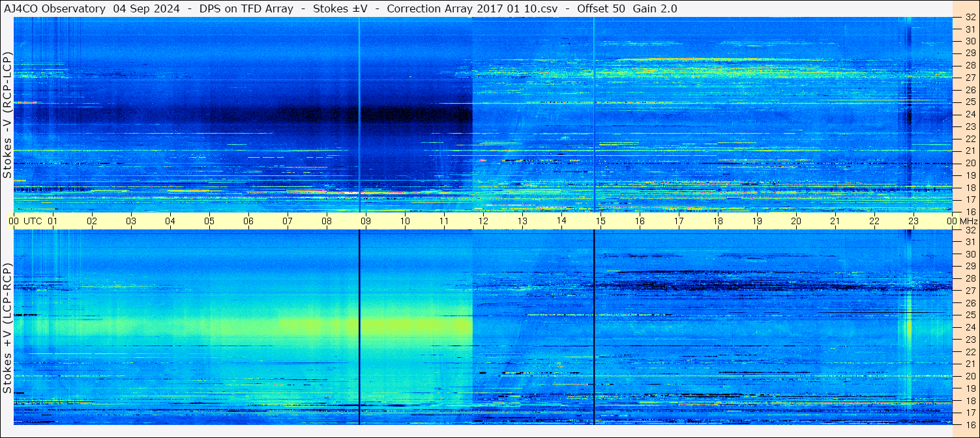Screen dimensions: 980x438
Task: Click the 18 UTC hour label
Action: coord(718,221)
